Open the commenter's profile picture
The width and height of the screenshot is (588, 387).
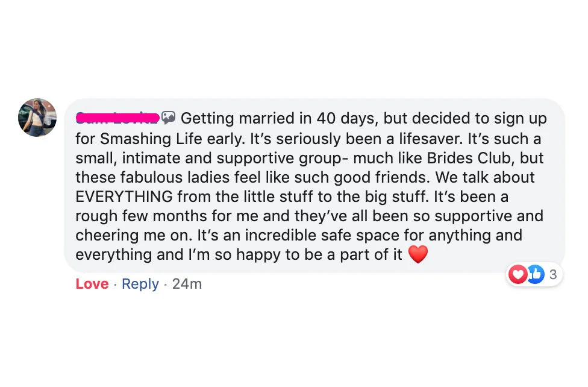(x=37, y=118)
